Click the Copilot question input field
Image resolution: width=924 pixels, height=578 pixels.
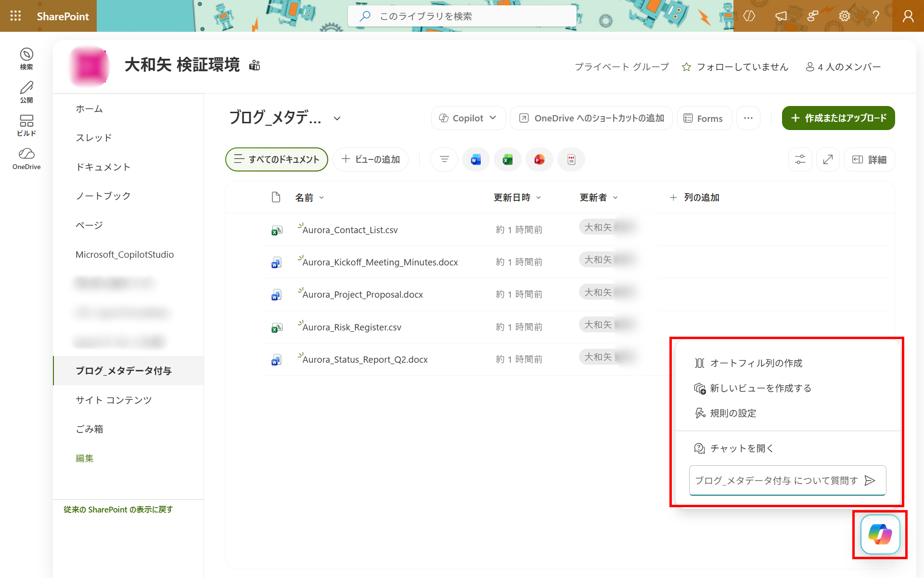pos(777,480)
